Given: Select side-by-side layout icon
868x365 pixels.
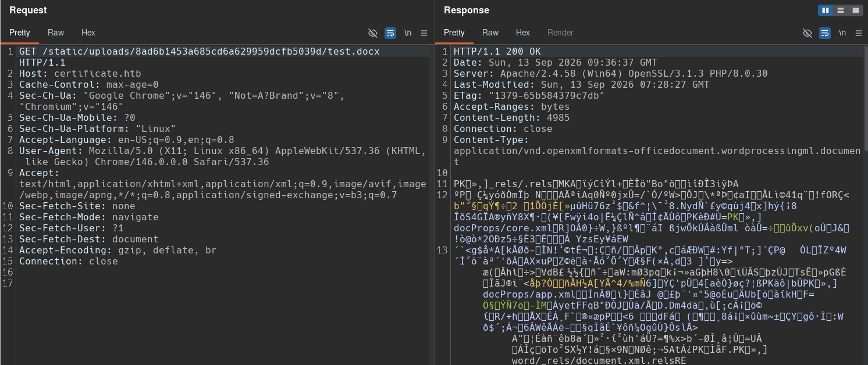Looking at the screenshot, I should (x=826, y=10).
